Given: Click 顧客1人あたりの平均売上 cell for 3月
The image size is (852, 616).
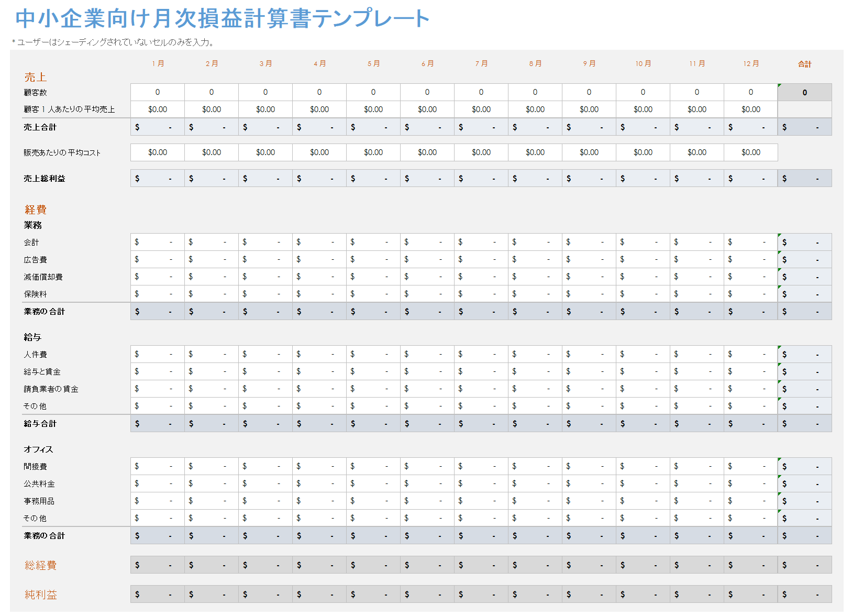Looking at the screenshot, I should [x=265, y=109].
